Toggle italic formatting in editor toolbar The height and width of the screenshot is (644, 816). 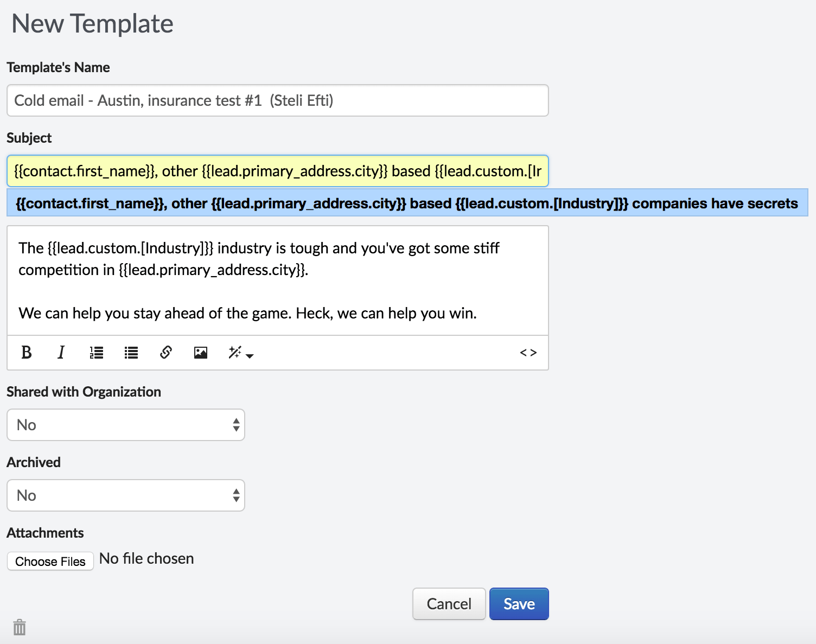61,353
